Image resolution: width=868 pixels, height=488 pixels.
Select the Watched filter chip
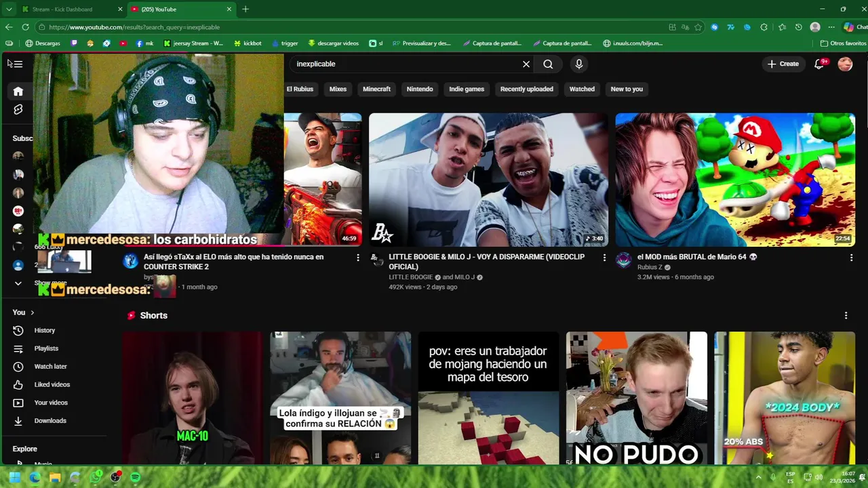582,89
